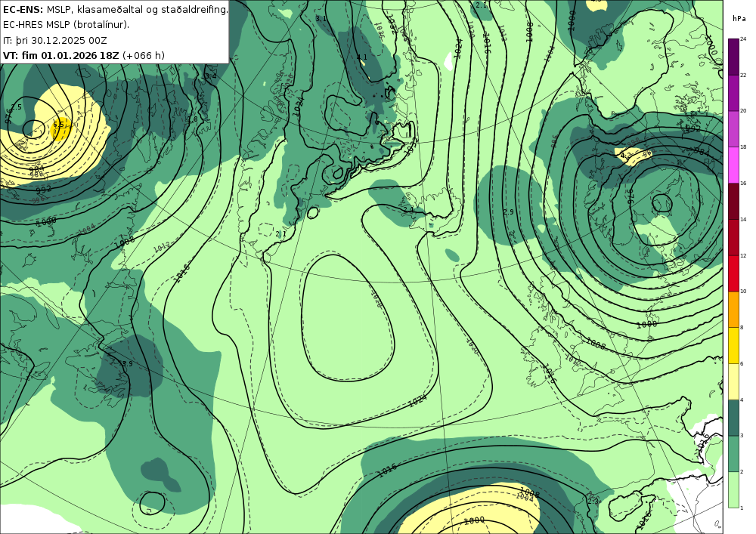
Task: Click the '1024' isobar label of the Atlantic high
Action: pyautogui.click(x=417, y=400)
